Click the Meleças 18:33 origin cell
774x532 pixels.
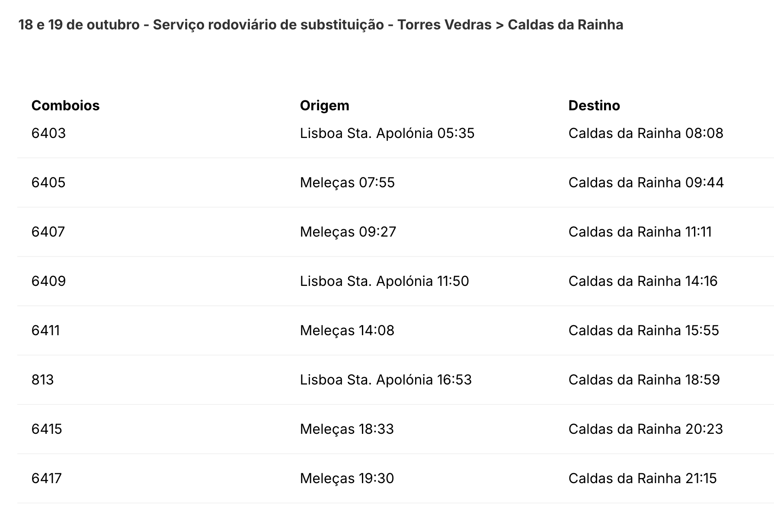pos(347,429)
